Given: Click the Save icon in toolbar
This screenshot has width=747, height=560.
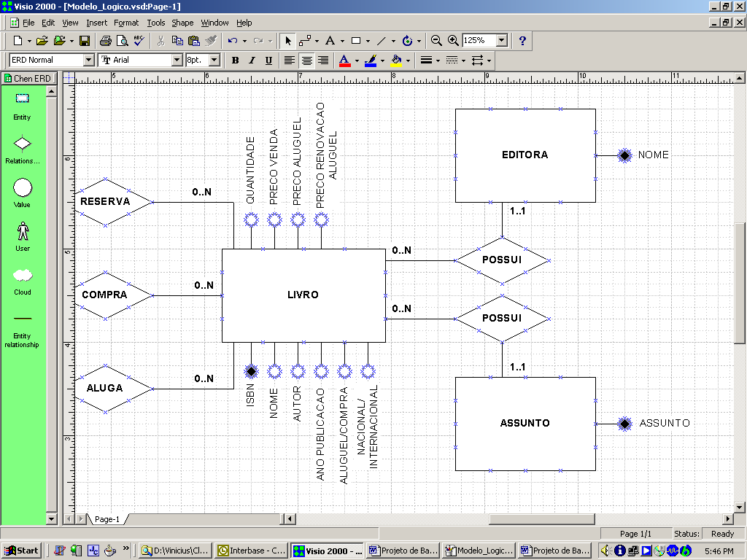Looking at the screenshot, I should coord(84,41).
